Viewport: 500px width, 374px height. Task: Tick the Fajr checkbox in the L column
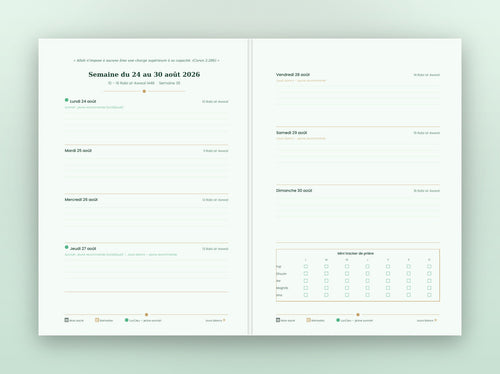[x=306, y=266]
